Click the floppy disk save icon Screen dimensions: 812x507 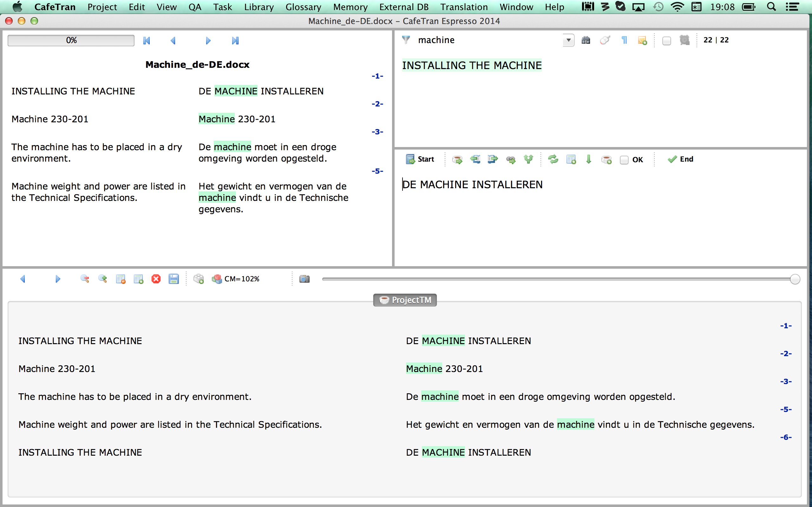(174, 279)
